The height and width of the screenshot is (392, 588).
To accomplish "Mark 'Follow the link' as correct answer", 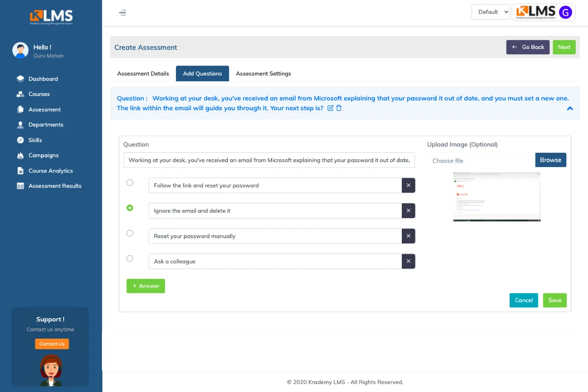I will [130, 182].
